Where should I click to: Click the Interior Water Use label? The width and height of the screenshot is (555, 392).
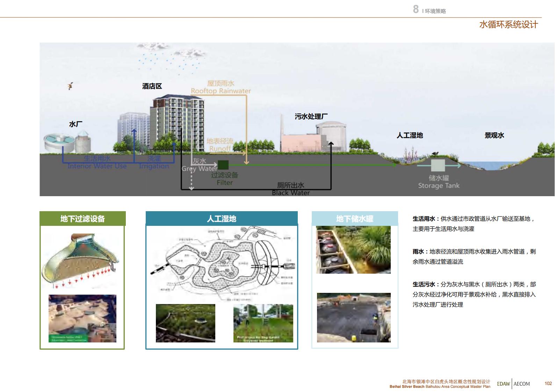pos(97,166)
